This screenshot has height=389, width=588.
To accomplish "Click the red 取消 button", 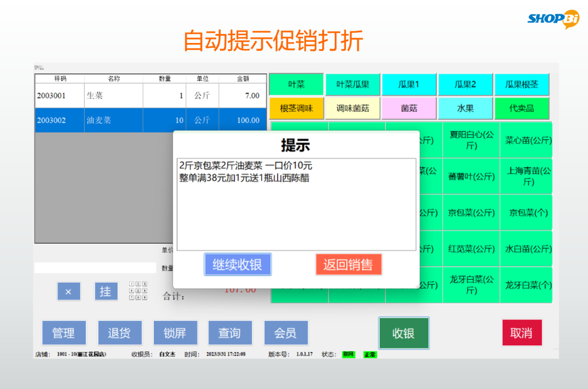I will (521, 333).
